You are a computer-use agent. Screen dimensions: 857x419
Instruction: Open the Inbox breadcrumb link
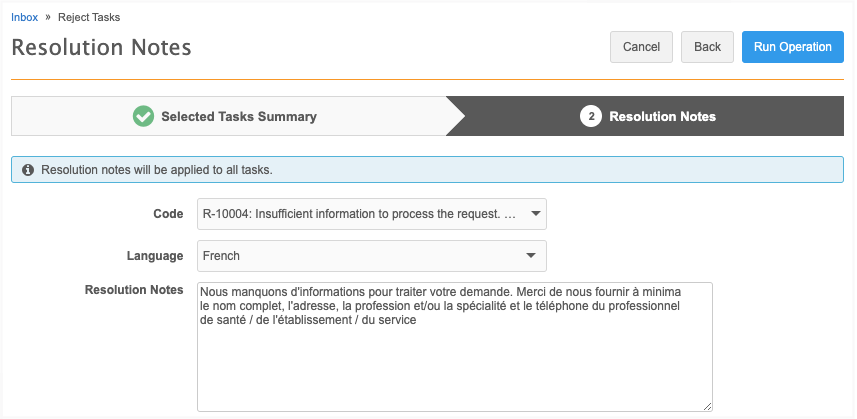(24, 17)
